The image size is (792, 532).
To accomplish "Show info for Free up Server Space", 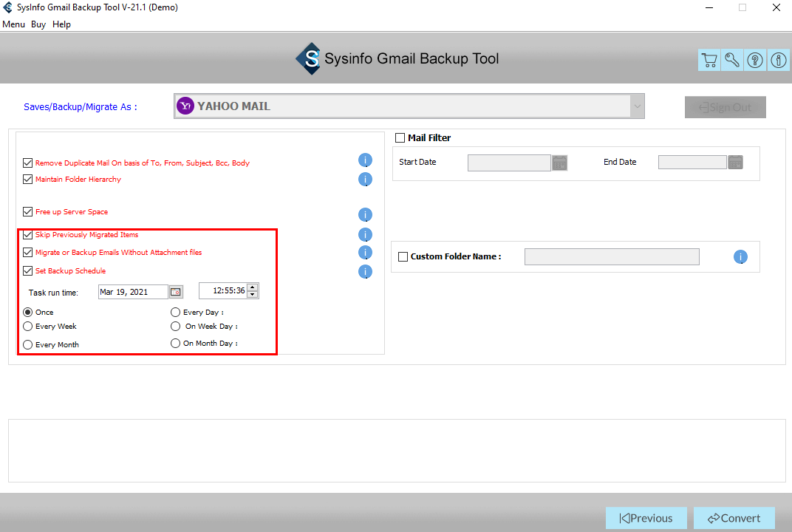I will [365, 215].
